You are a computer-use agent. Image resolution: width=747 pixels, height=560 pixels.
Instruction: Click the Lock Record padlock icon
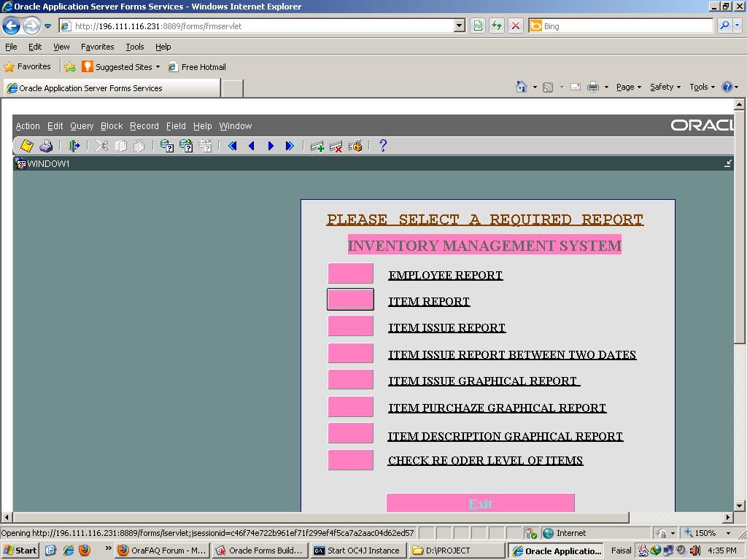tap(355, 146)
